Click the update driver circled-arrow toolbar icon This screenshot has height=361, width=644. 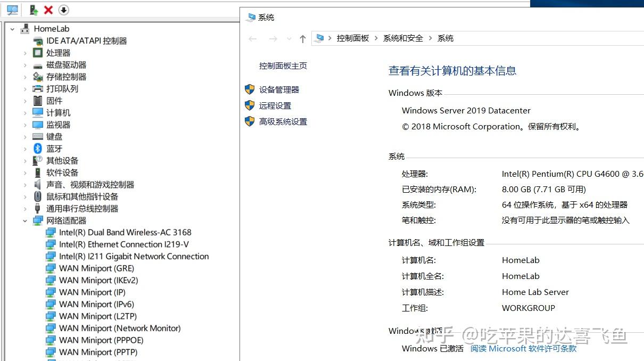[x=63, y=10]
